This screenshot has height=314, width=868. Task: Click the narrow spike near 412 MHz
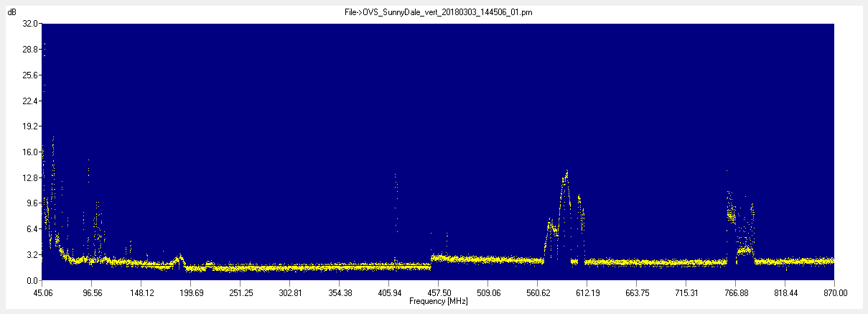pos(395,176)
